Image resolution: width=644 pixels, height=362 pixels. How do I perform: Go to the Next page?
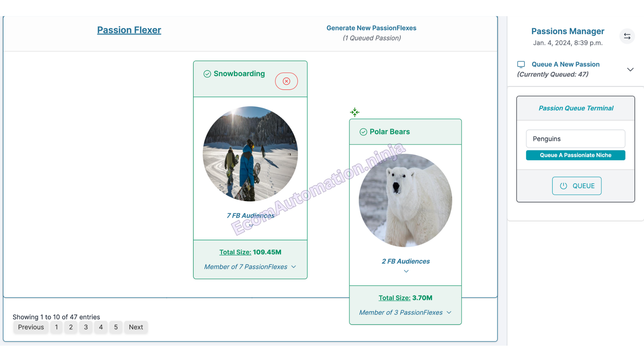click(136, 327)
